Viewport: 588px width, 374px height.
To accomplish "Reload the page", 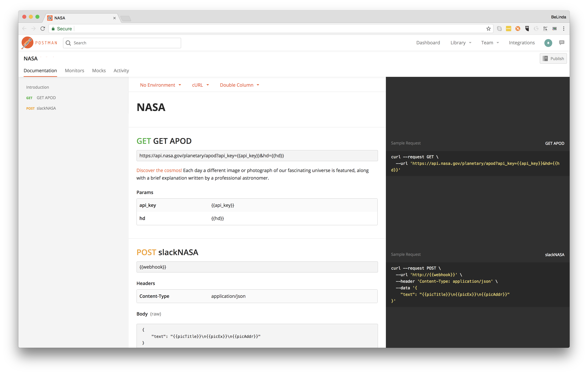I will point(43,29).
